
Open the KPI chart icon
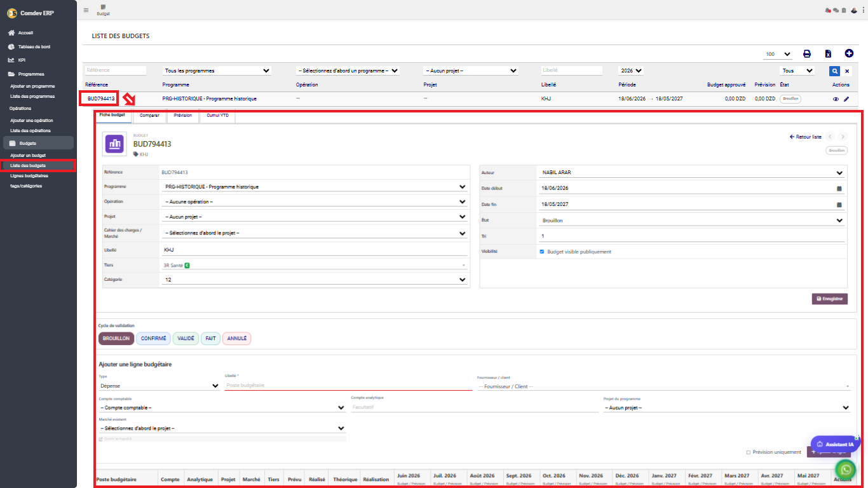(x=11, y=60)
